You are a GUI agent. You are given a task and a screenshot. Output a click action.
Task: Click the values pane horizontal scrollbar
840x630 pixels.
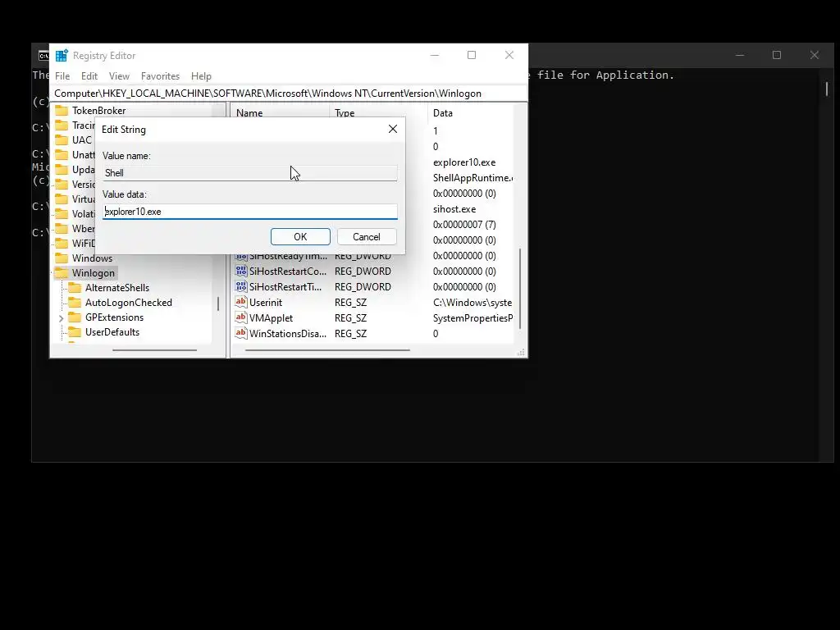tap(327, 350)
